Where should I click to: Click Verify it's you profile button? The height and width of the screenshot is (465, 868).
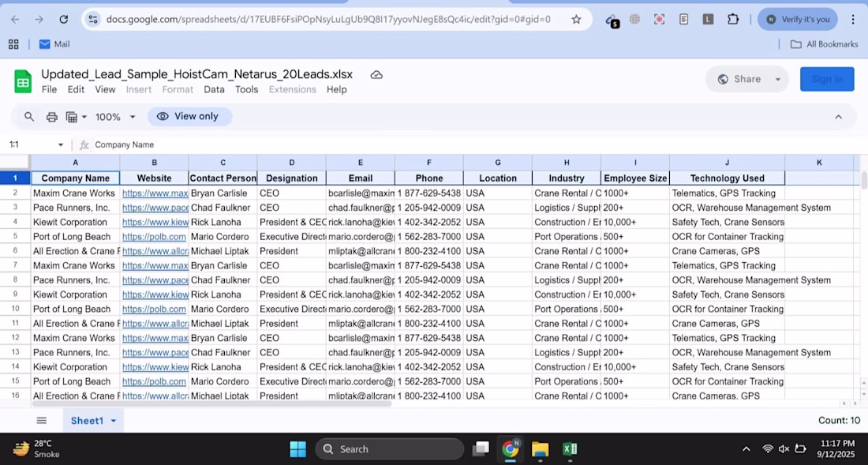[x=798, y=20]
